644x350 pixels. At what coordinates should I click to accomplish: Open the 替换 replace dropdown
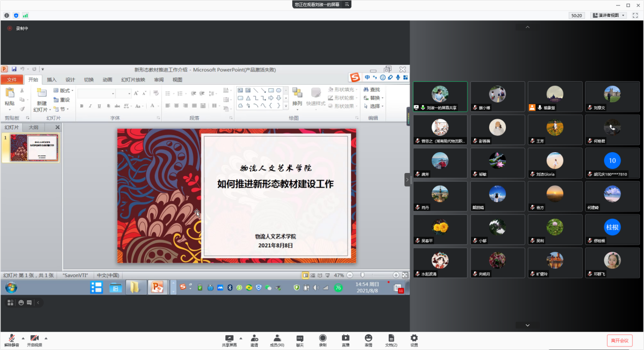374,98
